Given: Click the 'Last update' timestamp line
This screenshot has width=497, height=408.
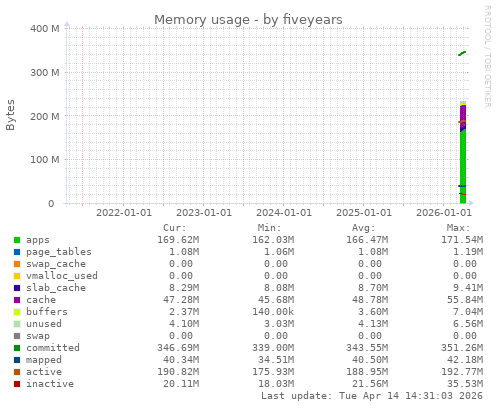Looking at the screenshot, I should click(x=372, y=396).
